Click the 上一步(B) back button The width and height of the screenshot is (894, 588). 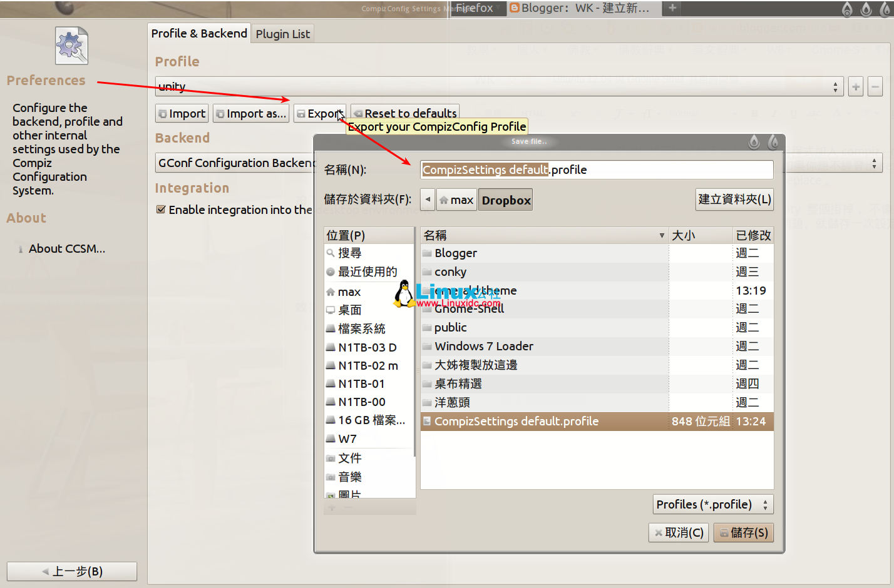coord(72,571)
